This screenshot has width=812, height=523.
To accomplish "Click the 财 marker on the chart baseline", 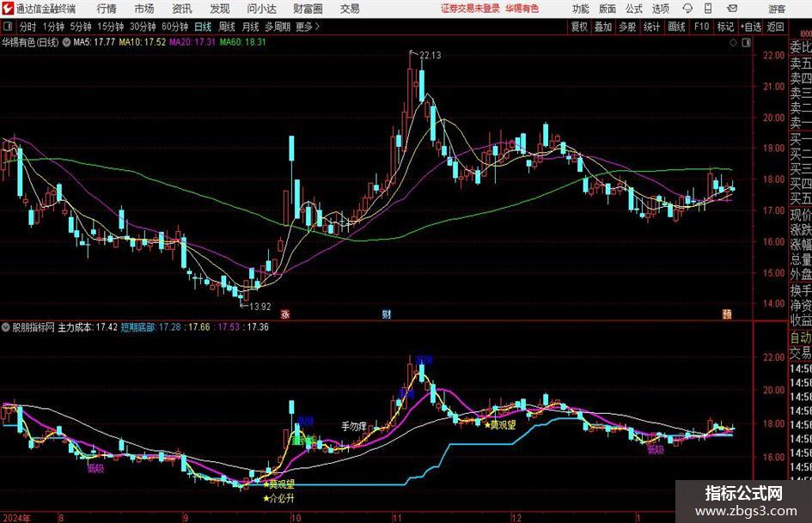I will [387, 313].
